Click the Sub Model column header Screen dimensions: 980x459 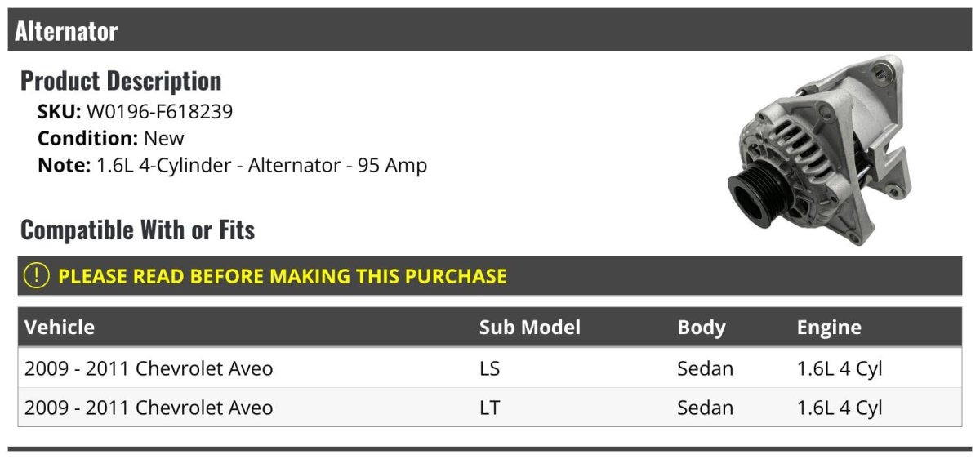coord(529,328)
